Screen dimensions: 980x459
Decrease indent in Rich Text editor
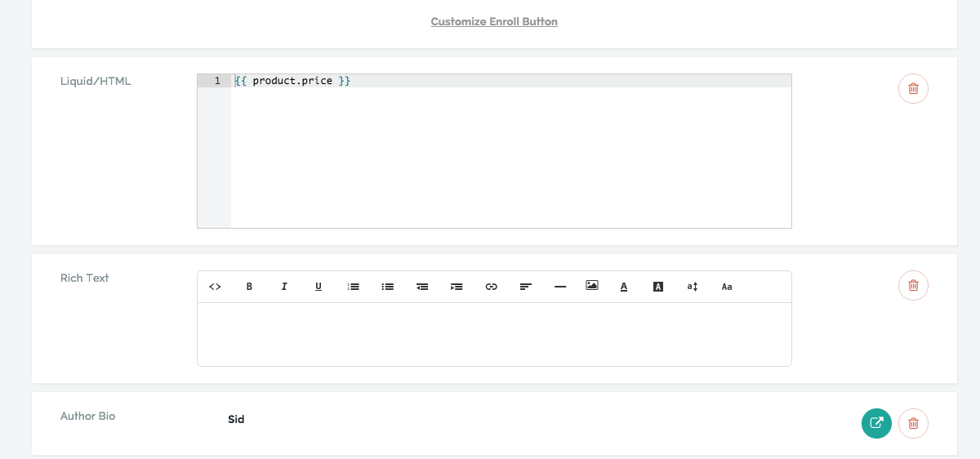pos(422,287)
